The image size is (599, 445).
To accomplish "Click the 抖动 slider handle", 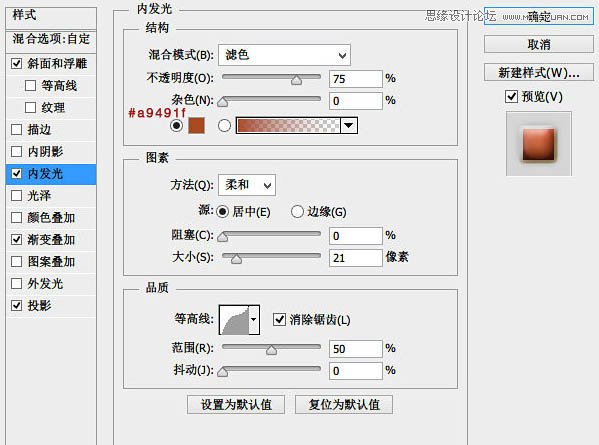I will [223, 372].
